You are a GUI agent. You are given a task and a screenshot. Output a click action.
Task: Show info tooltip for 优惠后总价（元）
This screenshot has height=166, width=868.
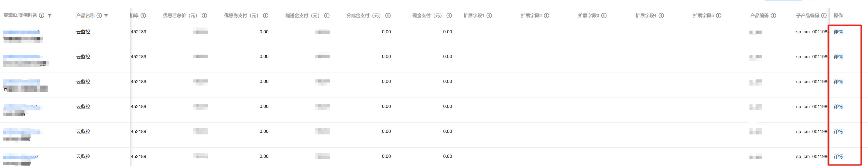click(x=204, y=16)
